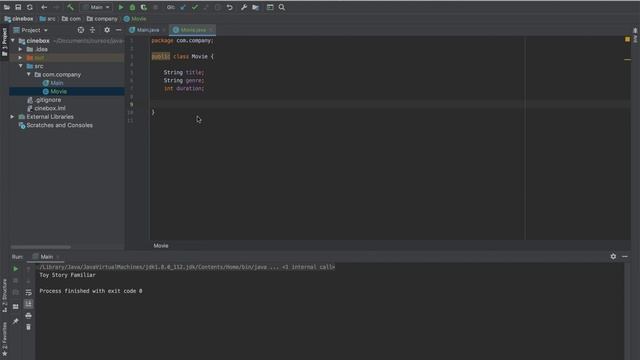Image resolution: width=640 pixels, height=360 pixels.
Task: Select com in the navigation breadcrumb
Action: [71, 19]
